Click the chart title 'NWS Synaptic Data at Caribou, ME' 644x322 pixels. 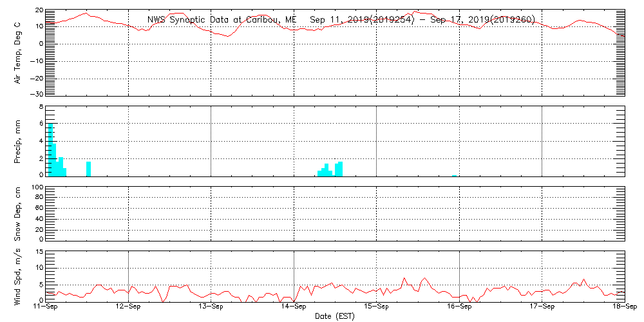(x=222, y=20)
